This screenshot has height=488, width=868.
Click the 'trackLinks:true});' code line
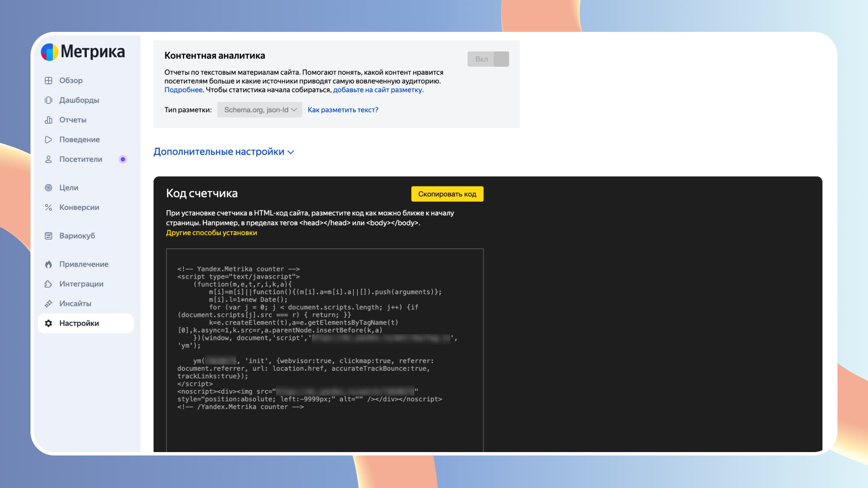pos(213,376)
